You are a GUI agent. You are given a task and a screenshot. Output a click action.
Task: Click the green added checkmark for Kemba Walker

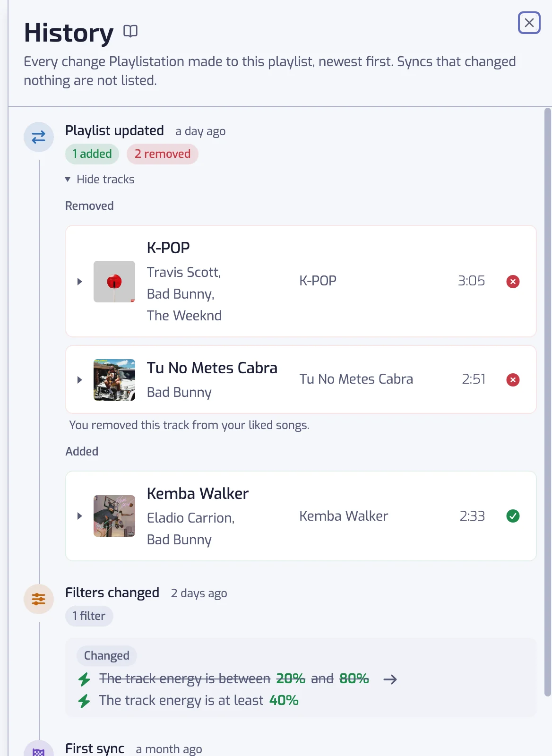click(513, 516)
